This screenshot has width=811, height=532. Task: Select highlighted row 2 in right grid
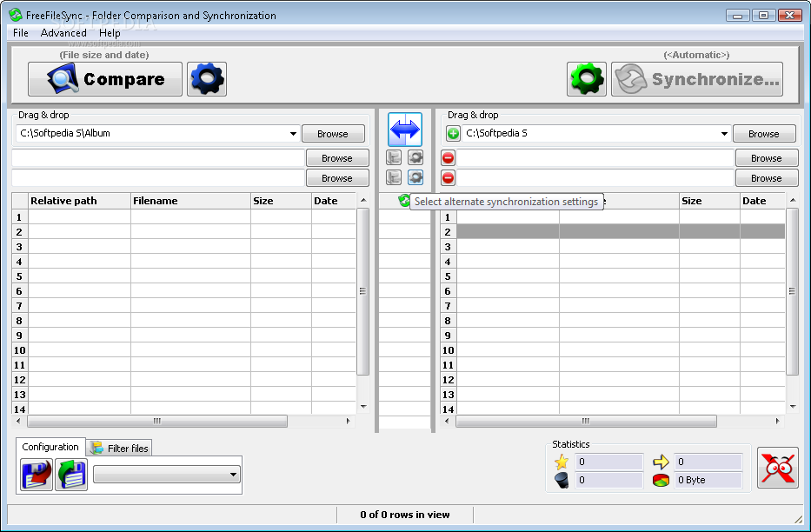(621, 231)
